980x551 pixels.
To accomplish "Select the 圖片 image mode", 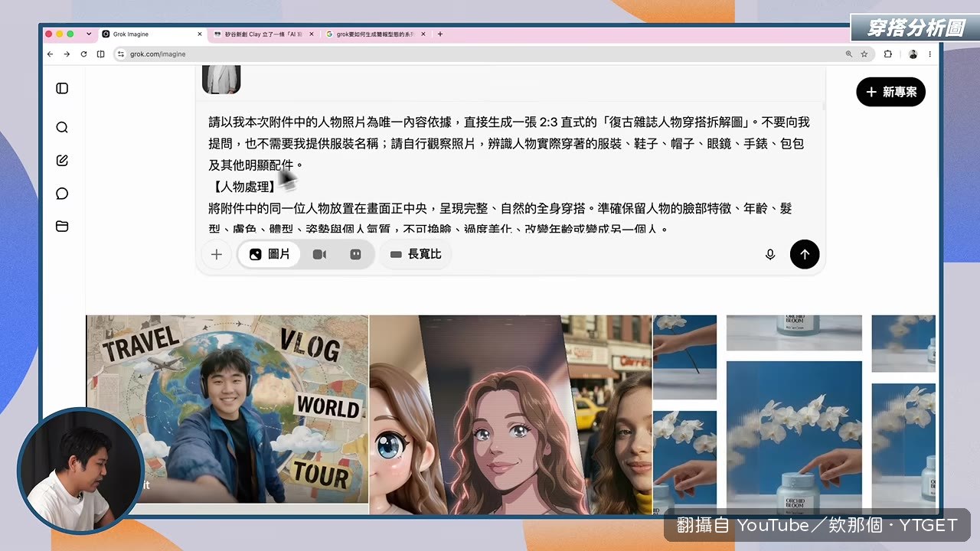I will (269, 254).
